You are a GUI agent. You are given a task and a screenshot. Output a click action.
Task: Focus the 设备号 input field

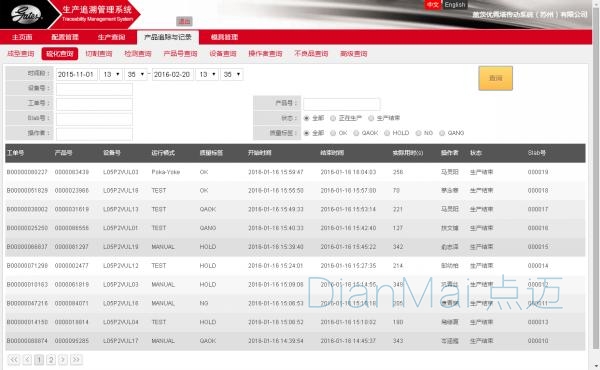pos(94,89)
